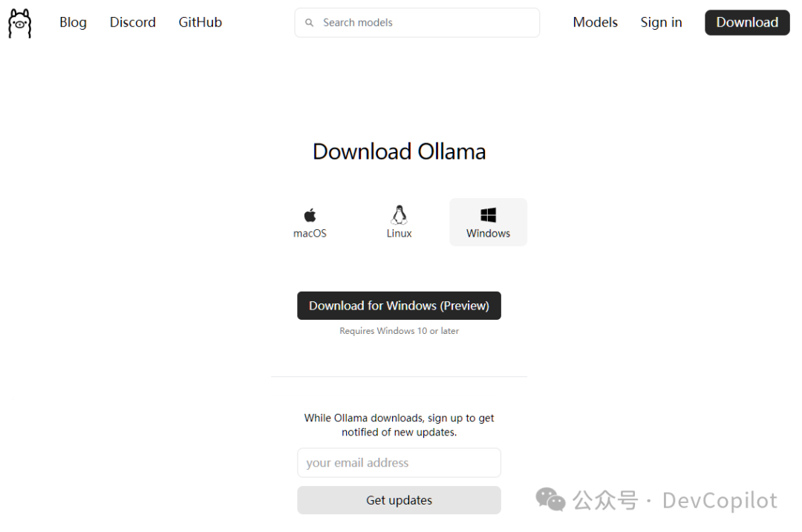This screenshot has height=532, width=802.
Task: Choose the macOS tab label
Action: 310,234
